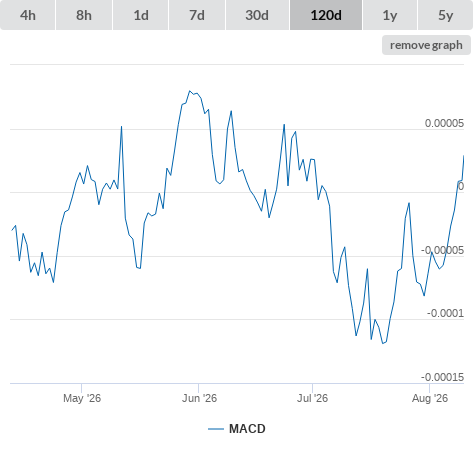474x455 pixels.
Task: Click the 0.00005 y-axis label
Action: 444,123
